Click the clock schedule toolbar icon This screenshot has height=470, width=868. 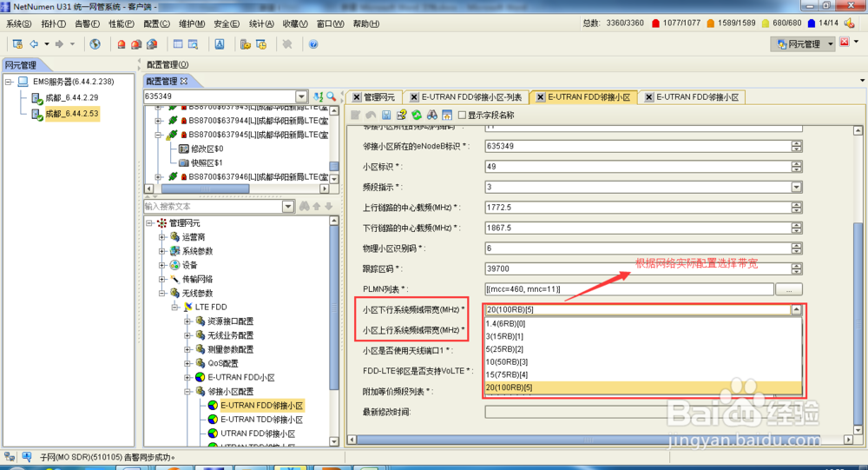point(260,43)
